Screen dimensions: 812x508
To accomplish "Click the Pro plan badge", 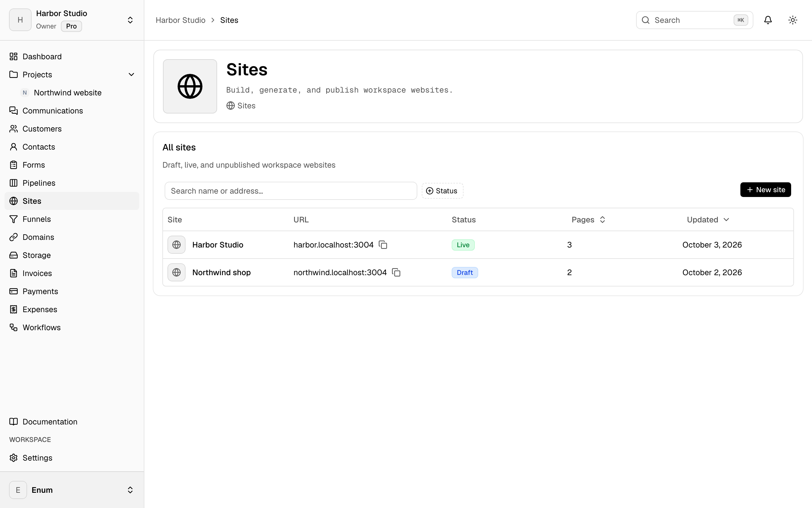I will [x=71, y=26].
